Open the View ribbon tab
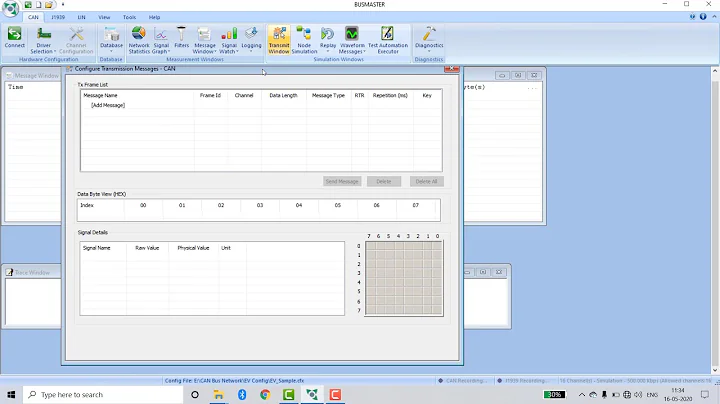The image size is (720, 404). coord(104,17)
